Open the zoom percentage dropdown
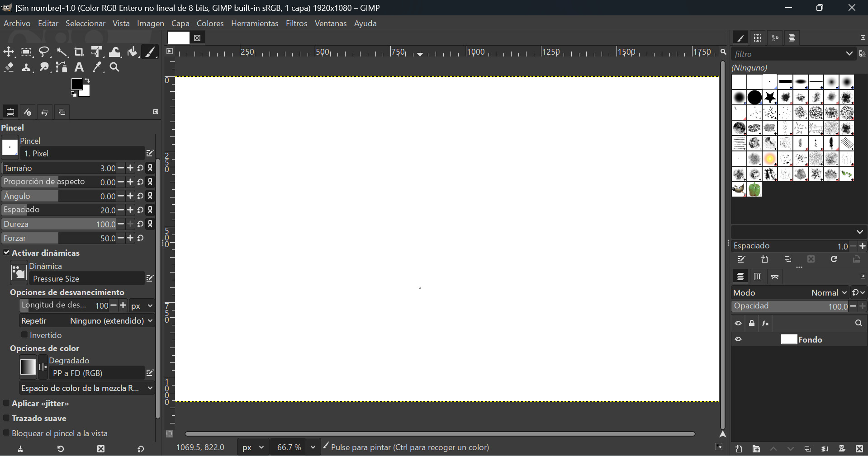The height and width of the screenshot is (456, 868). [x=313, y=447]
